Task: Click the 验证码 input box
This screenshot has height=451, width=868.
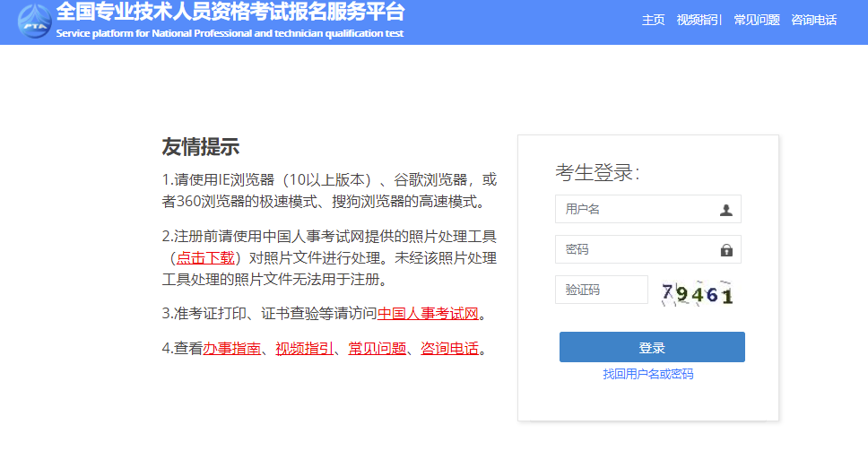Action: click(601, 291)
